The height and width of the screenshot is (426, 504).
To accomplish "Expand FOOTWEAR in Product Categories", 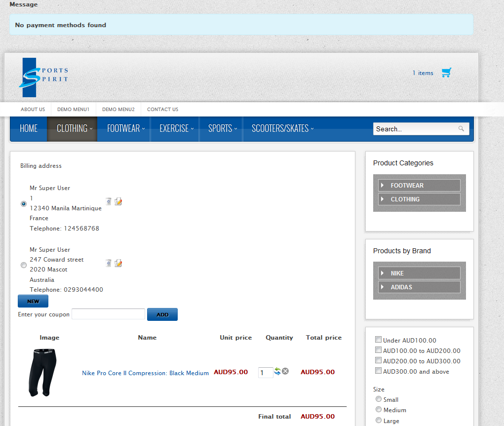I will pos(419,186).
